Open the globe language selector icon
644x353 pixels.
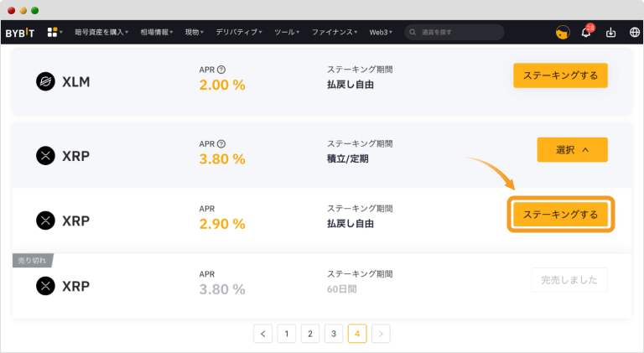pos(635,32)
